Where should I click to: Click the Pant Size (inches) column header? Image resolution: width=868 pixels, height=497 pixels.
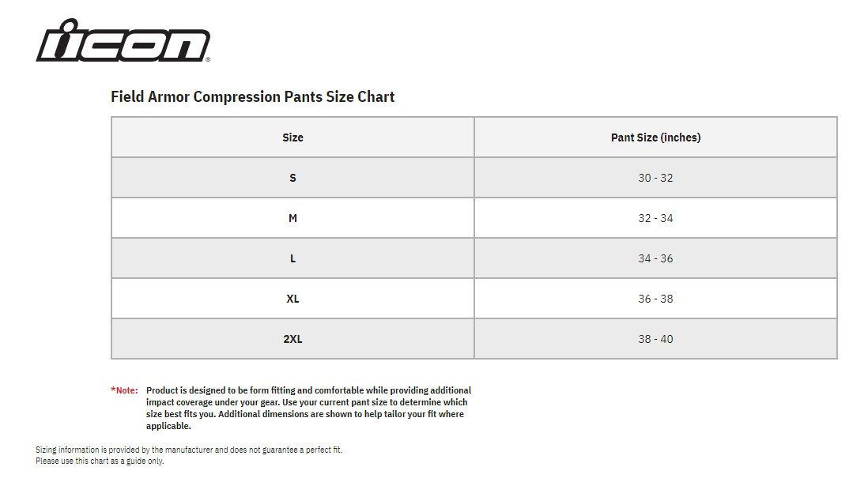[655, 137]
